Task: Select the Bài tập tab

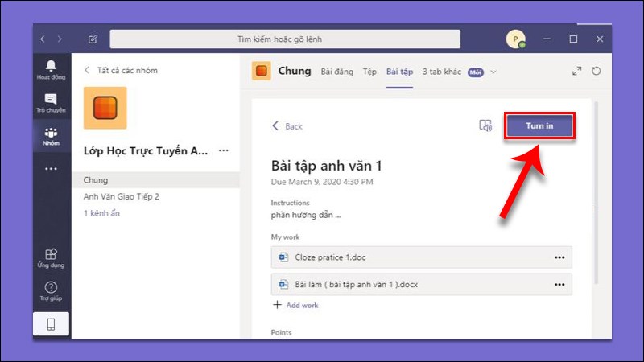Action: point(399,72)
